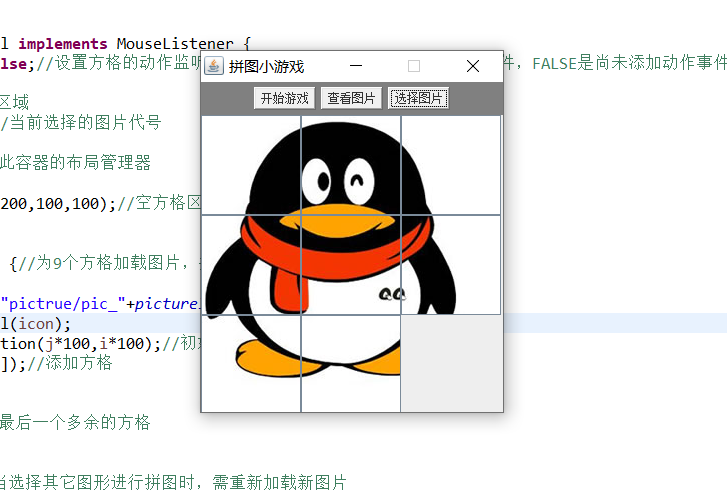Viewport: 727px width, 490px height.
Task: Click the empty gray puzzle cell
Action: [452, 363]
